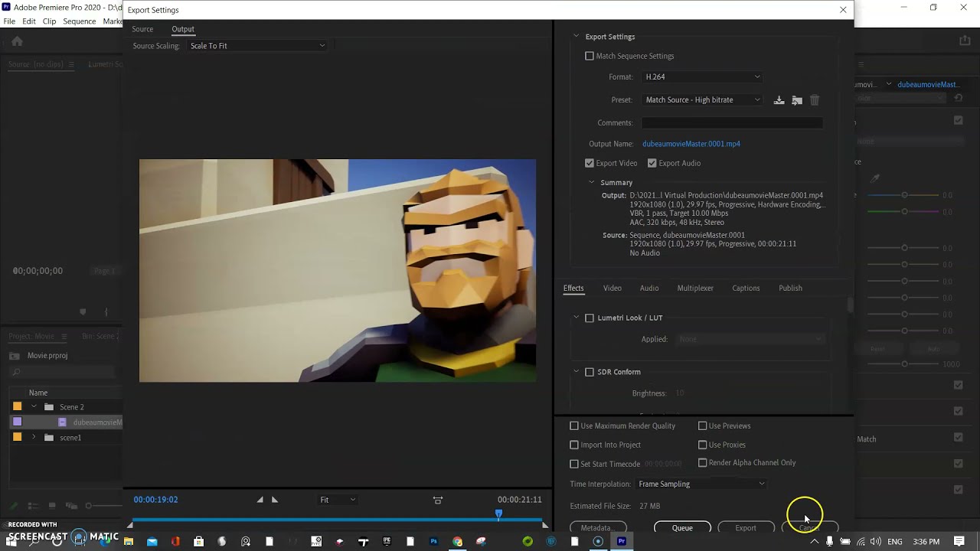Collapse the SDR Conform section
Viewport: 980px width, 551px height.
pyautogui.click(x=576, y=372)
